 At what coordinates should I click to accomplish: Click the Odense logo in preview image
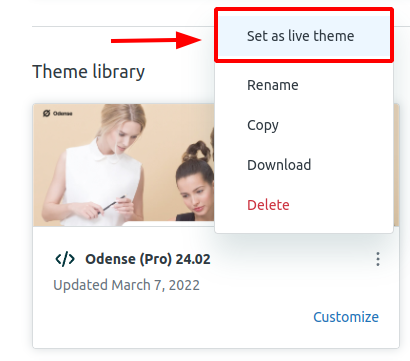pos(57,113)
